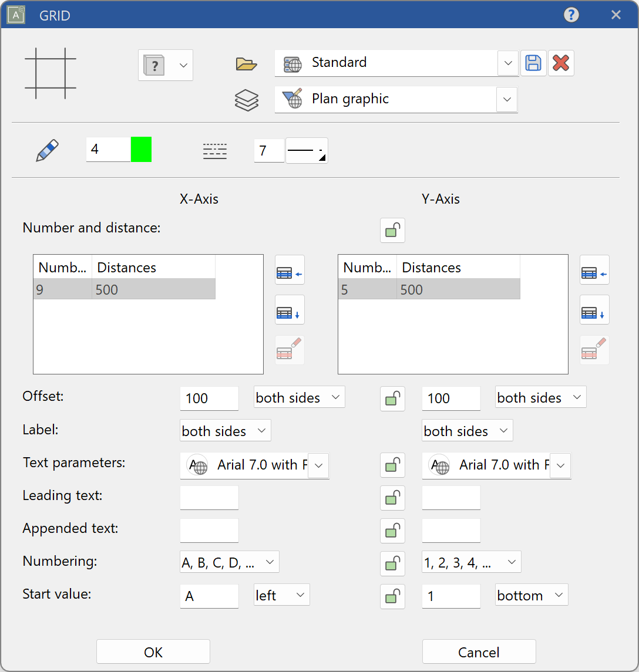This screenshot has width=639, height=672.
Task: Insert a row in the X-Axis distances table
Action: tap(289, 270)
